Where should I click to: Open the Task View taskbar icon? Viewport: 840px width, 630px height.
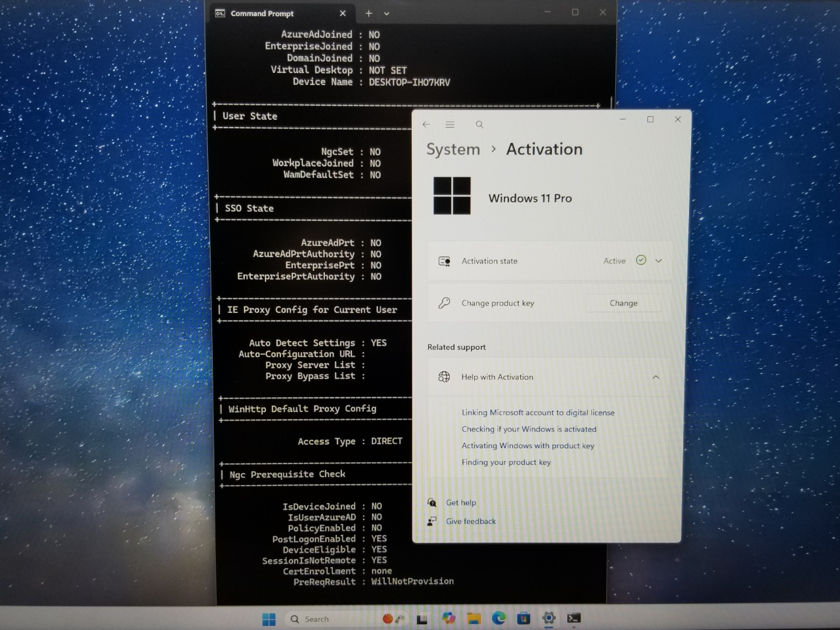click(422, 619)
